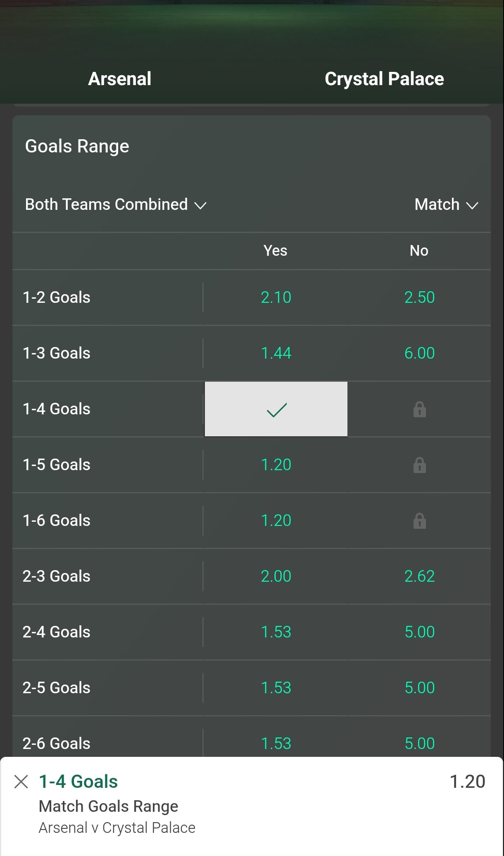Select 1-2 Goals Yes odds 2.10

tap(276, 297)
